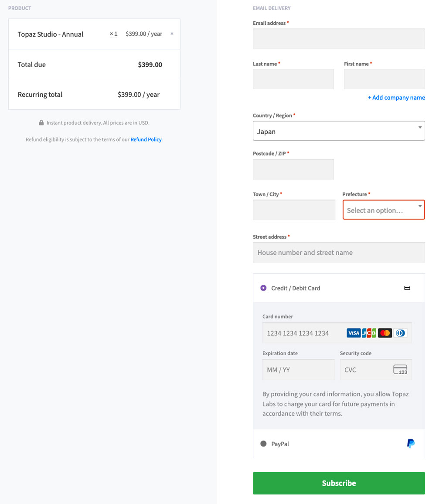The image size is (436, 504).
Task: Click the Mastercard logo
Action: click(385, 333)
